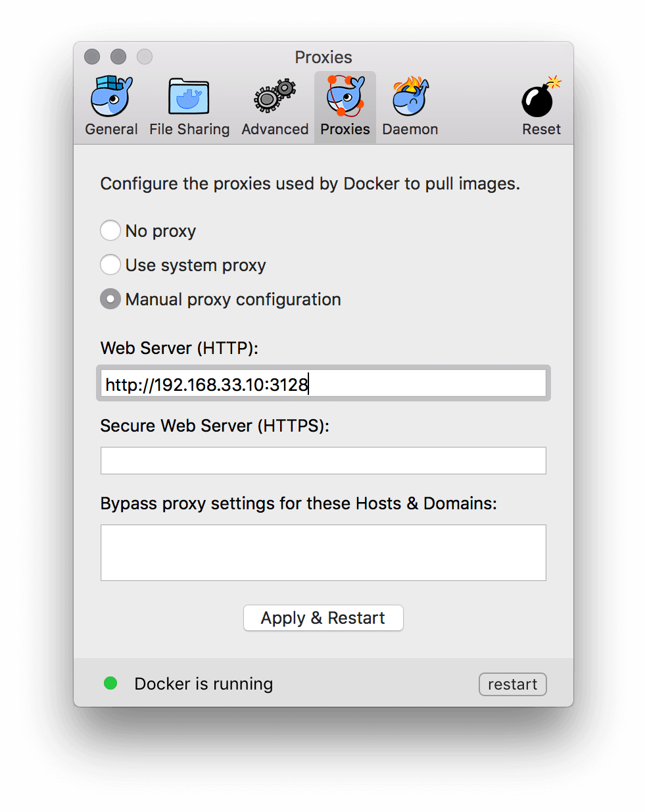The image size is (647, 812).
Task: Open the General preferences whale icon
Action: coord(112,97)
